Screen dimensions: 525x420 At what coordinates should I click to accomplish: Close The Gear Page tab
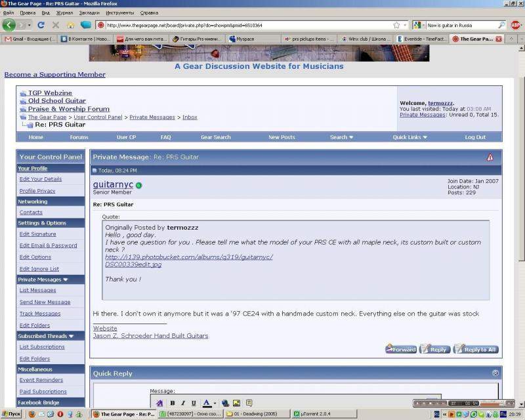(499, 39)
